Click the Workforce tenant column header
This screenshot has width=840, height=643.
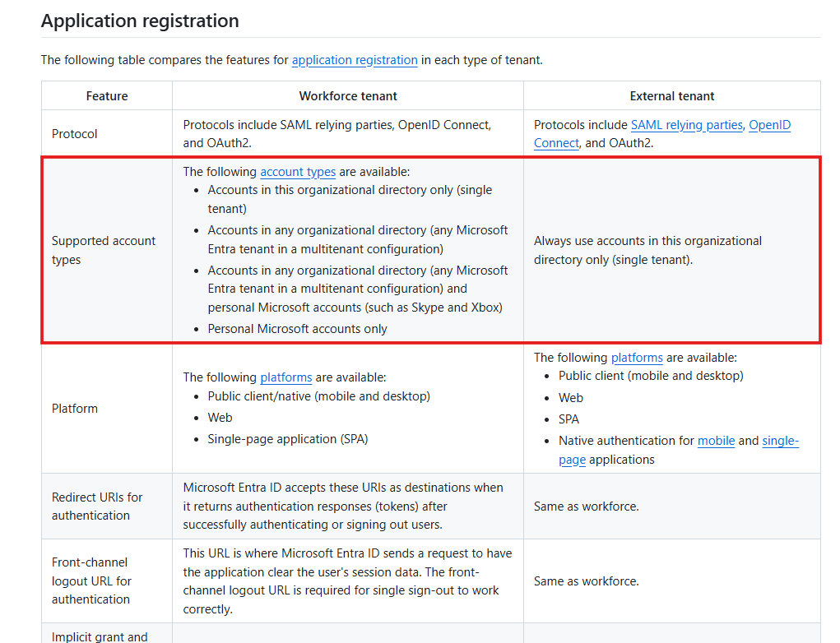348,96
